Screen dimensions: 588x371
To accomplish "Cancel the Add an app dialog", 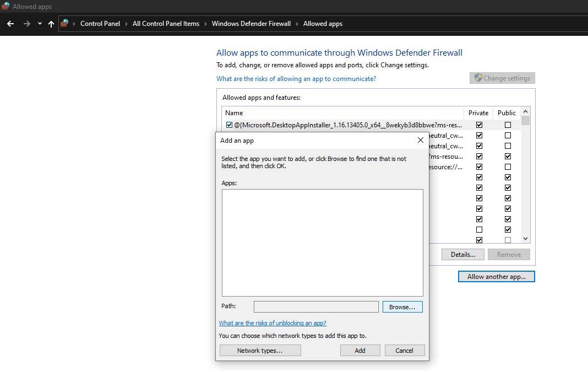I will coord(404,351).
